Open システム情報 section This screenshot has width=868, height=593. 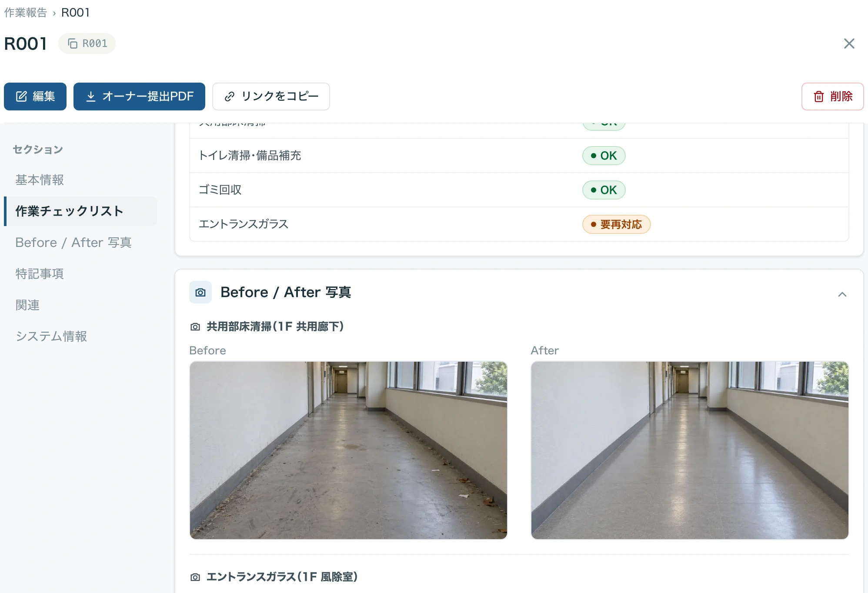pos(51,336)
